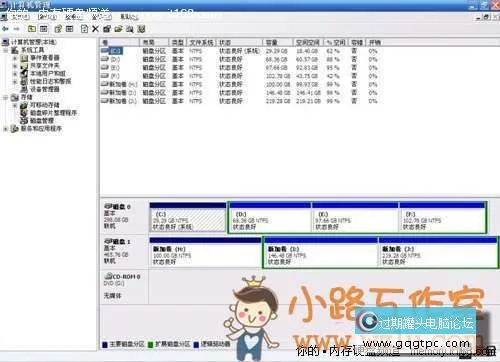Screen dimensions: 500x362
Task: Select 磁盘碎片整理程序 in the console tree
Action: click(53, 113)
